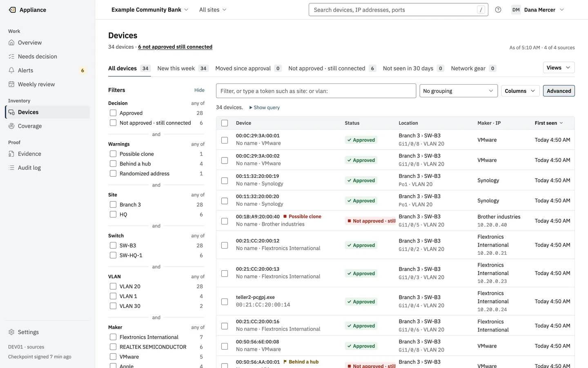Click the Evidence document icon
588x368 pixels.
(11, 154)
